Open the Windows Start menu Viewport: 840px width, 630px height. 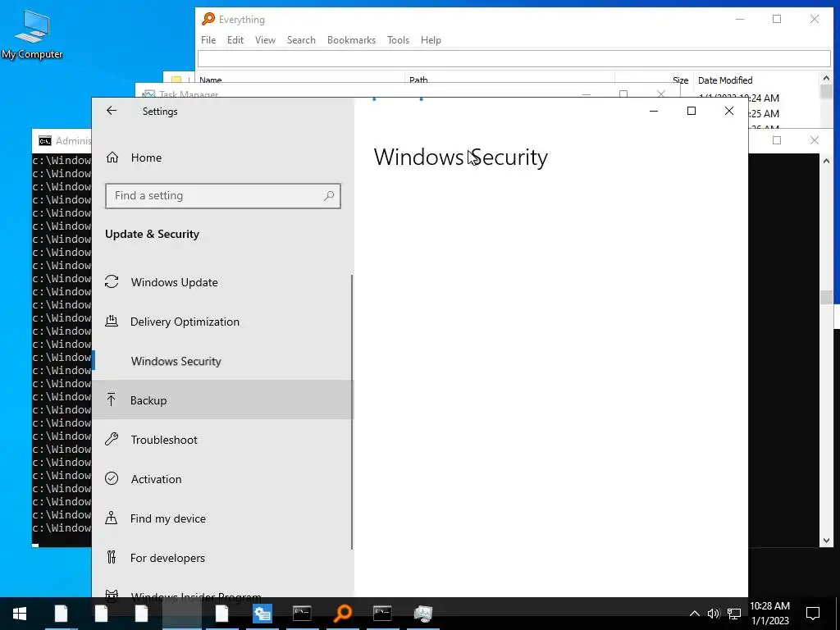(x=20, y=614)
